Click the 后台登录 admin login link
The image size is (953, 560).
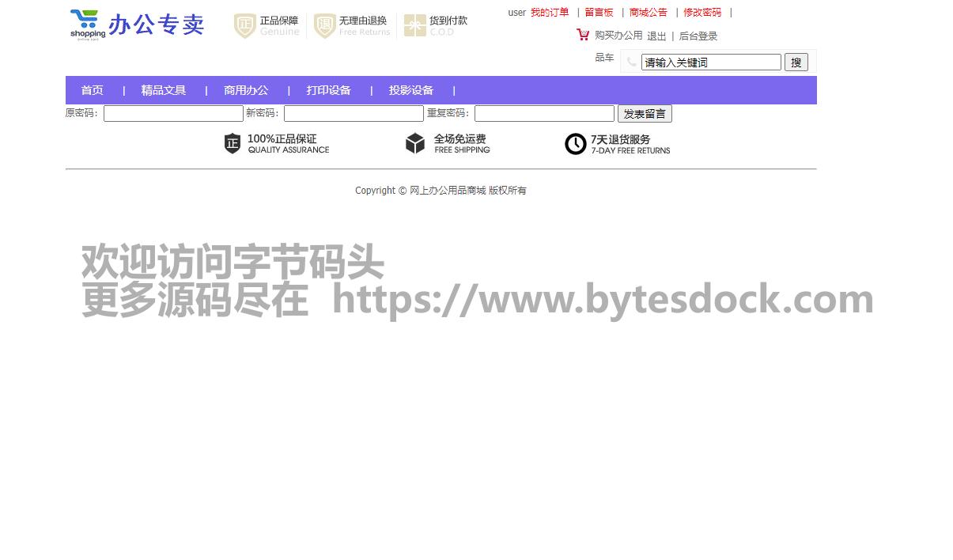698,36
